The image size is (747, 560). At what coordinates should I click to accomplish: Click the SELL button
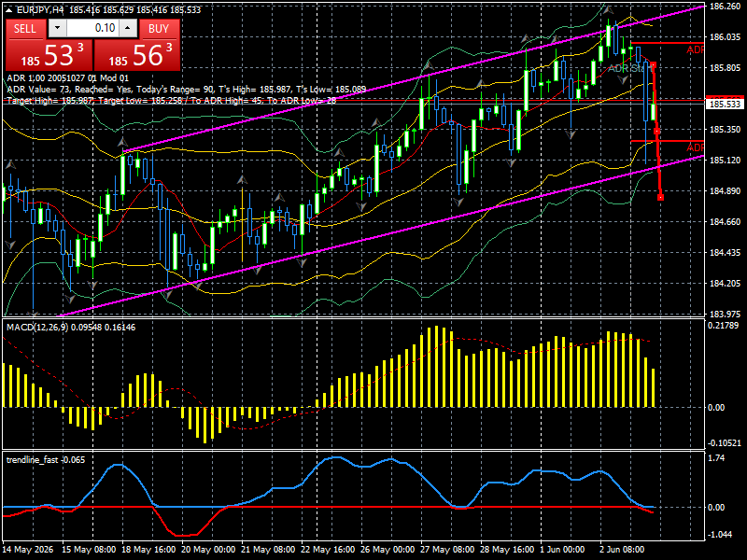(26, 29)
